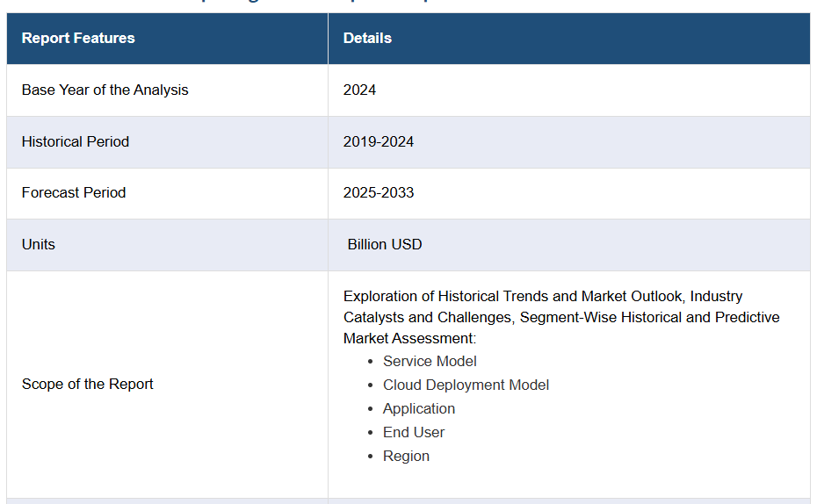Click the 2025-2033 forecast period value
This screenshot has width=817, height=504.
(379, 193)
